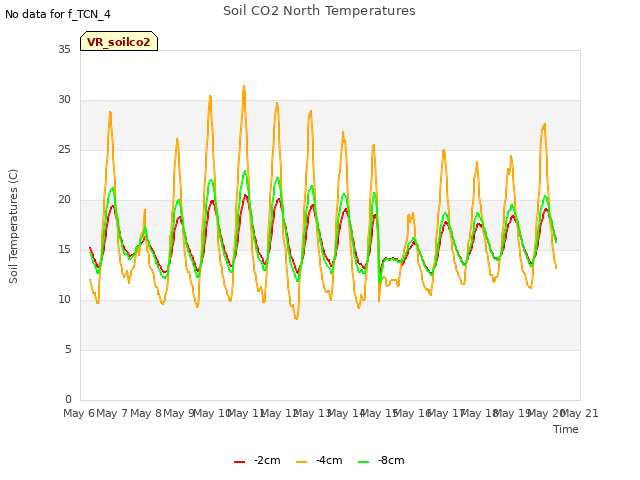This screenshot has width=640, height=480.
Task: Click the orange -4cm legend swatch
Action: coord(302,462)
